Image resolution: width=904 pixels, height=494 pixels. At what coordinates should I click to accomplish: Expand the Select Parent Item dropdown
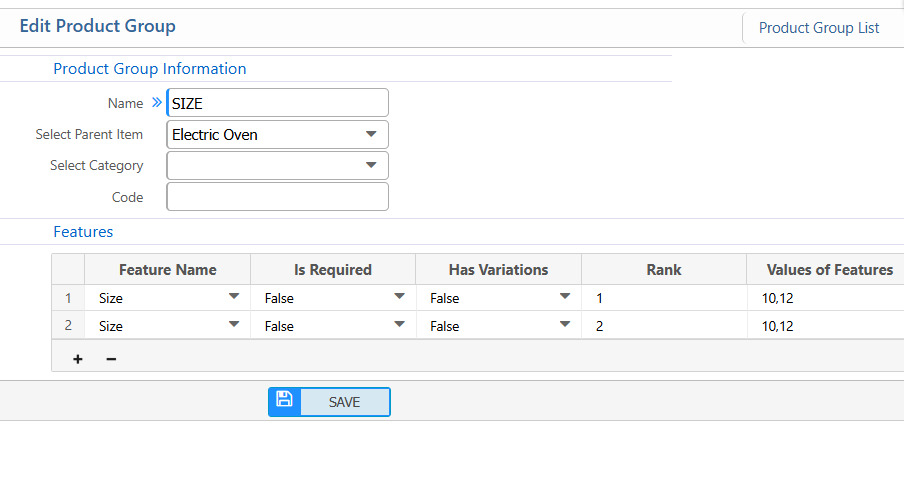point(371,134)
